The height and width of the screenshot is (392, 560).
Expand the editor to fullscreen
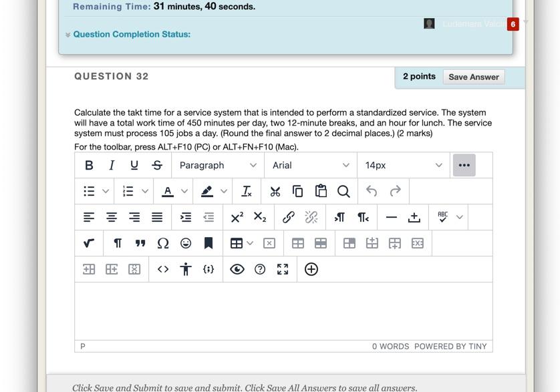(x=282, y=269)
